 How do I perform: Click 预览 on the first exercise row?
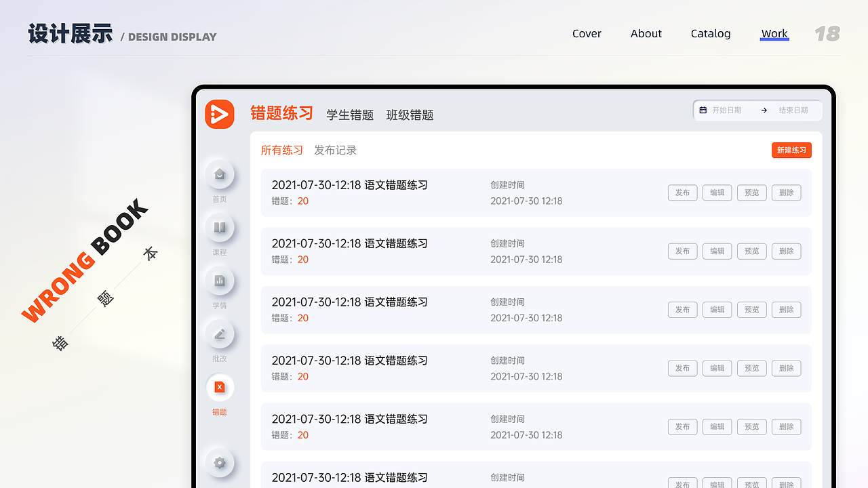pyautogui.click(x=752, y=192)
